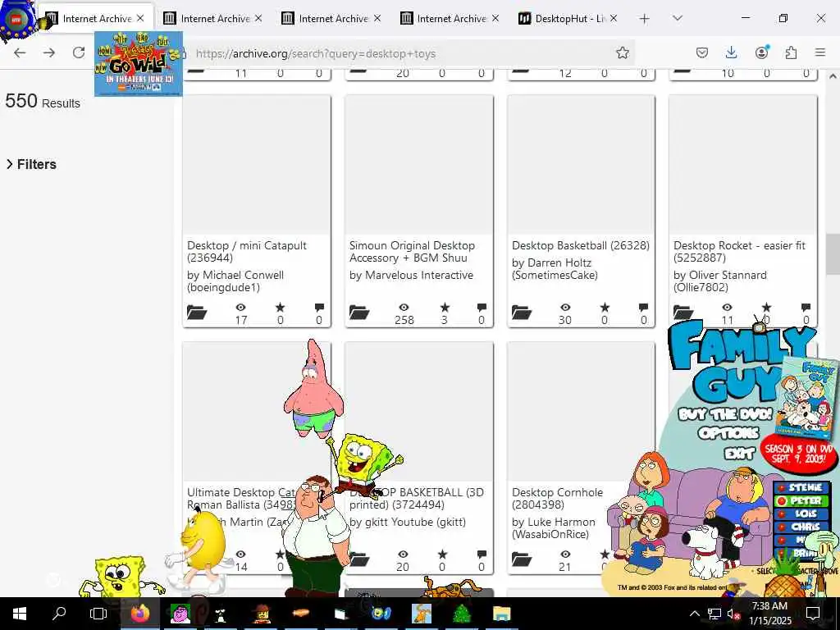This screenshot has height=630, width=840.
Task: Click the Christmas tree taskbar app
Action: 462,614
